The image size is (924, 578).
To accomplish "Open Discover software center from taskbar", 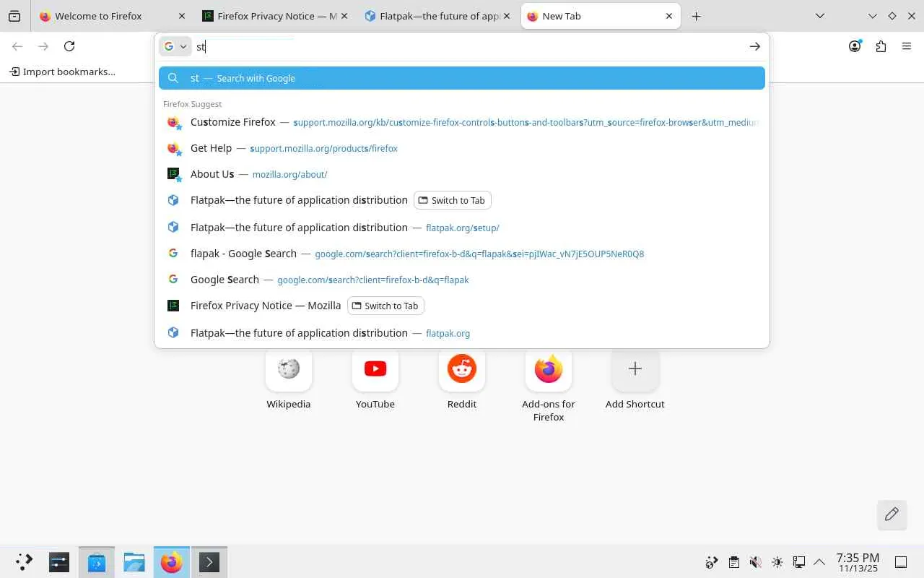I will (97, 562).
